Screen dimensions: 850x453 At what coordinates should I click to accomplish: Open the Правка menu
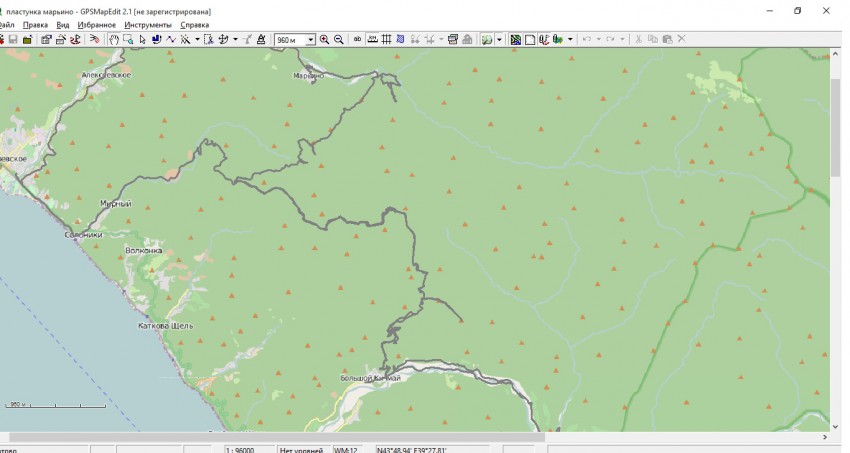(x=35, y=25)
